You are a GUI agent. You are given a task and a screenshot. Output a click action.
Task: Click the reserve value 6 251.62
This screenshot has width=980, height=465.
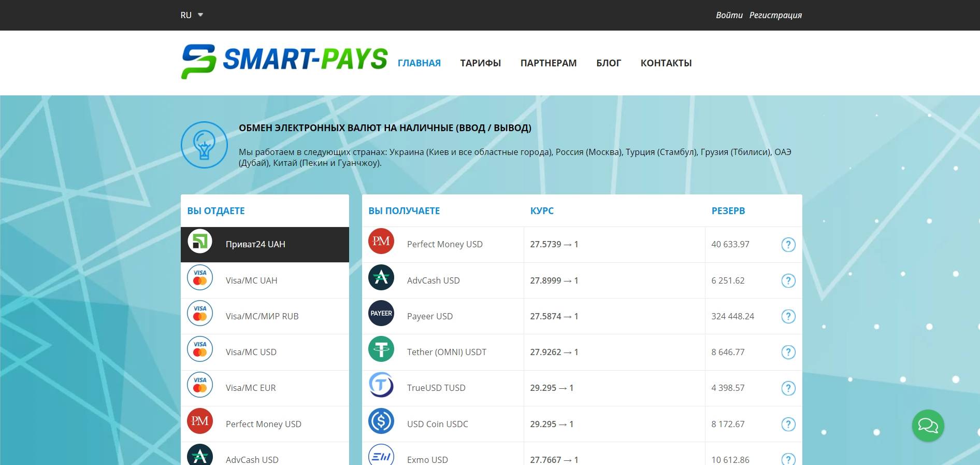click(728, 280)
